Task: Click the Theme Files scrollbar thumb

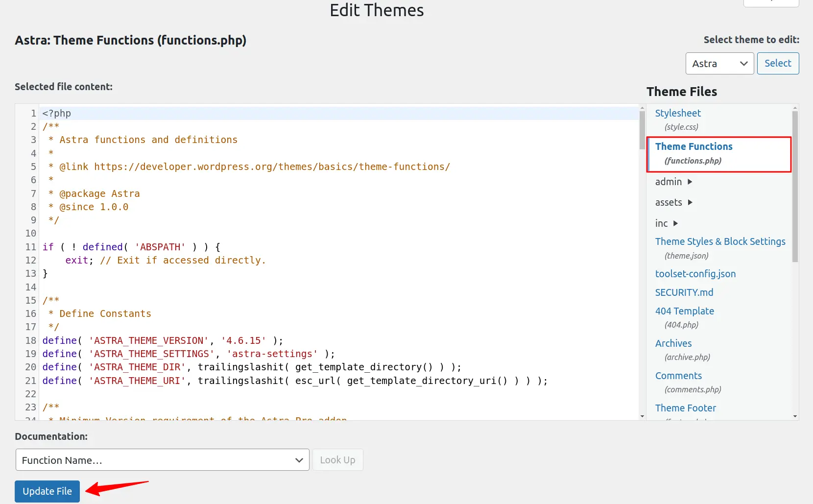Action: click(x=795, y=186)
